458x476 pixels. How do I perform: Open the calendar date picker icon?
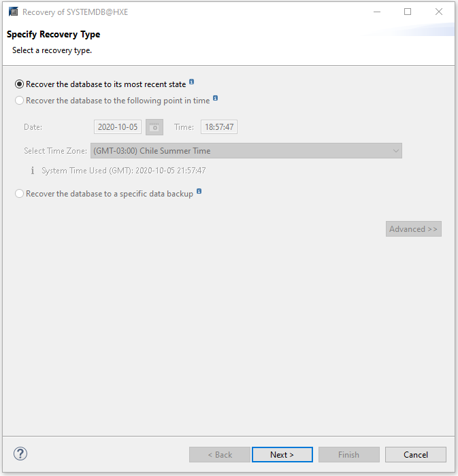point(154,127)
